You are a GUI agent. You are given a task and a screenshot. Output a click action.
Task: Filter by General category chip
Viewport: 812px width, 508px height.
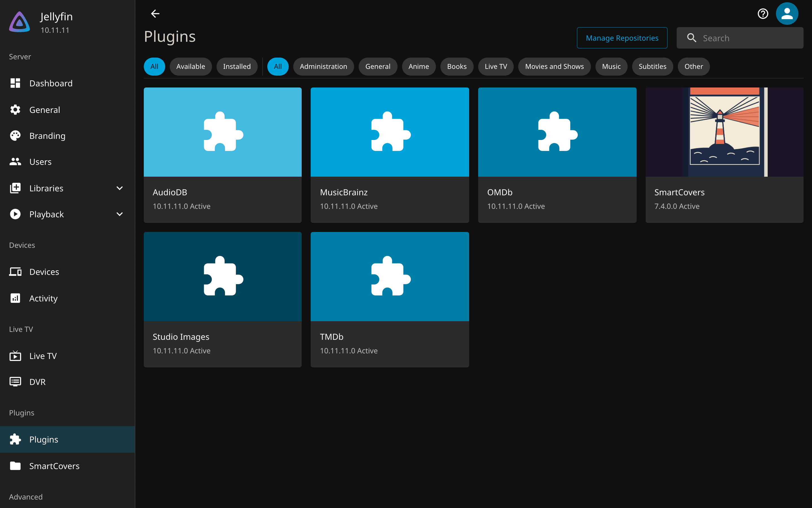pos(378,67)
